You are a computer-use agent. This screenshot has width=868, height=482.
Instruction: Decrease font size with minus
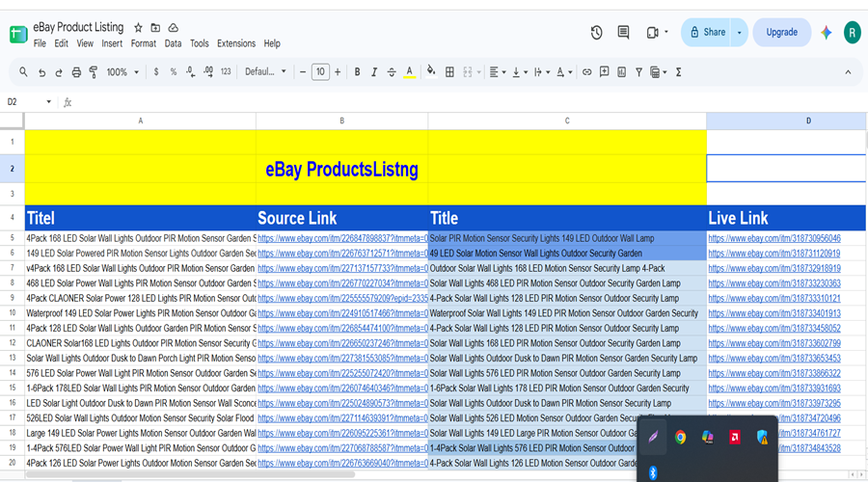coord(302,72)
